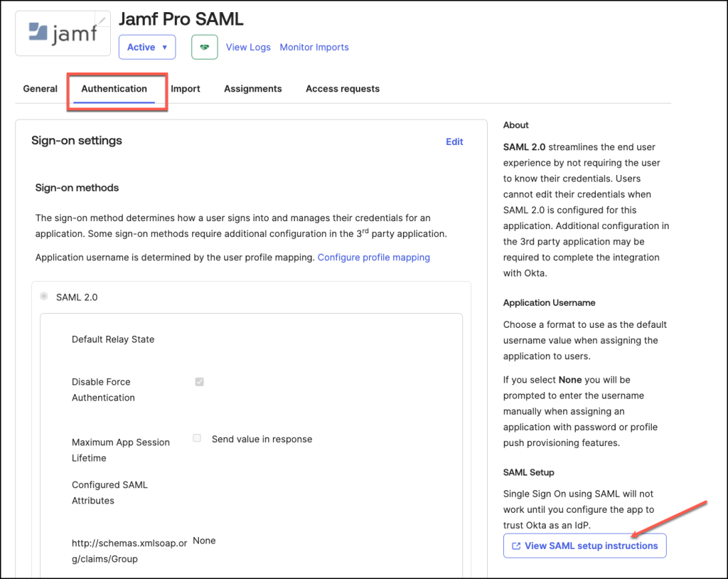
Task: Open the Configure profile mapping link
Action: click(x=374, y=257)
